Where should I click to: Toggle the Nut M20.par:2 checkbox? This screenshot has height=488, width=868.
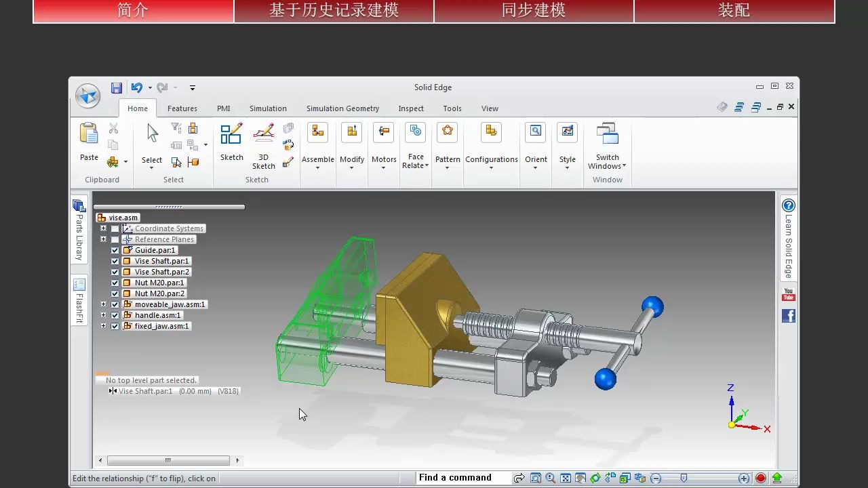click(x=115, y=293)
